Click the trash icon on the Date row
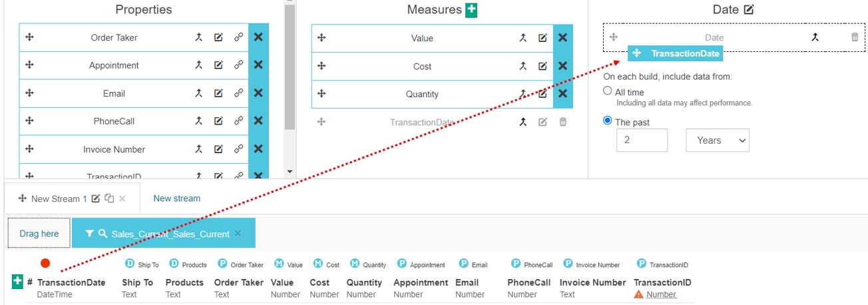Screen dimensions: 868x305 tap(855, 37)
